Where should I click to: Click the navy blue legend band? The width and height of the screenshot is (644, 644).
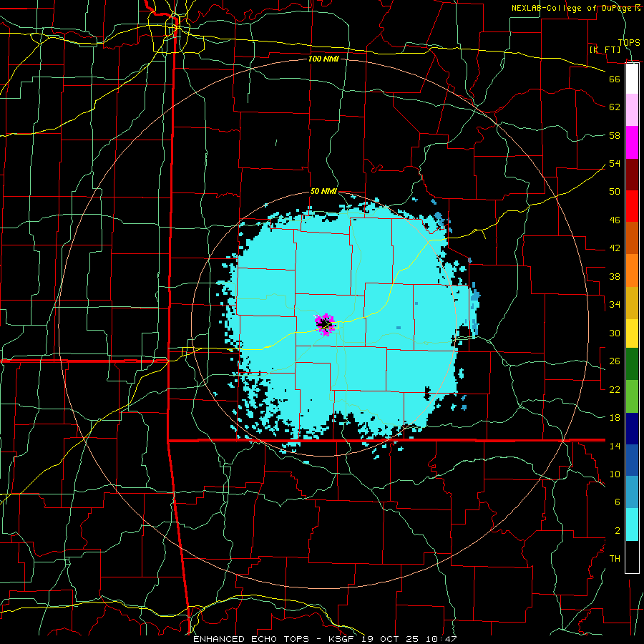[x=632, y=429]
